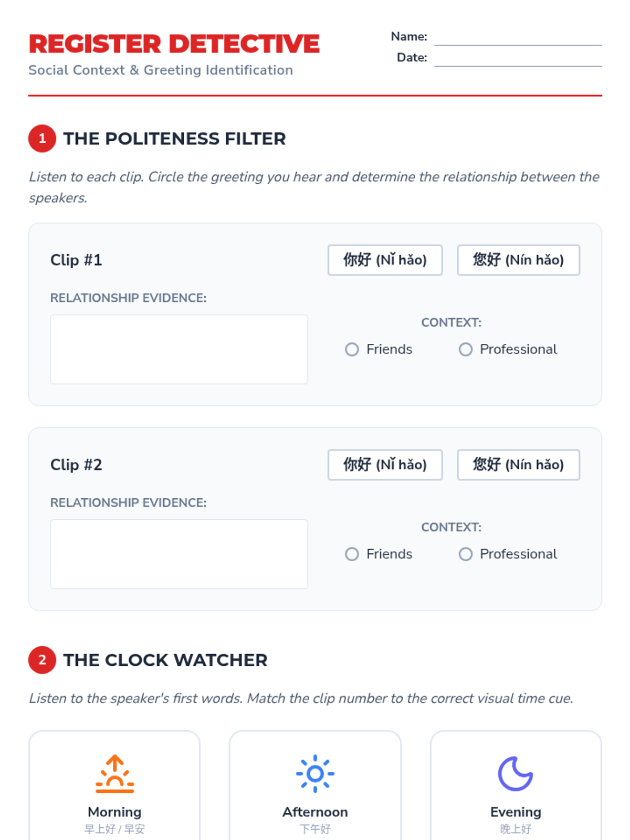Viewport: 630px width, 840px height.
Task: Select Friends context for Clip #2
Action: tap(352, 554)
